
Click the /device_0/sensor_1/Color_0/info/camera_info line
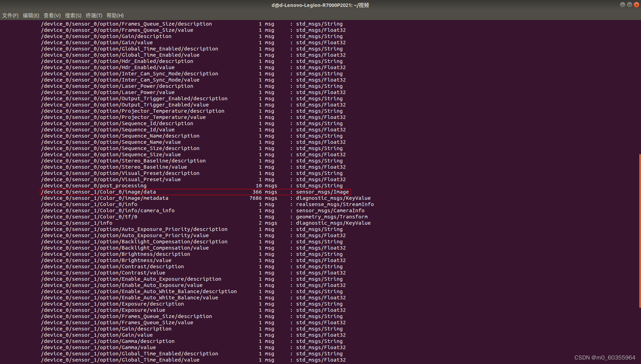coord(203,211)
